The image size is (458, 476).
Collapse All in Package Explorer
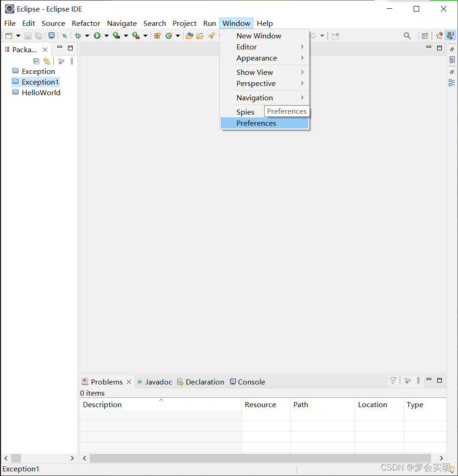tap(36, 61)
